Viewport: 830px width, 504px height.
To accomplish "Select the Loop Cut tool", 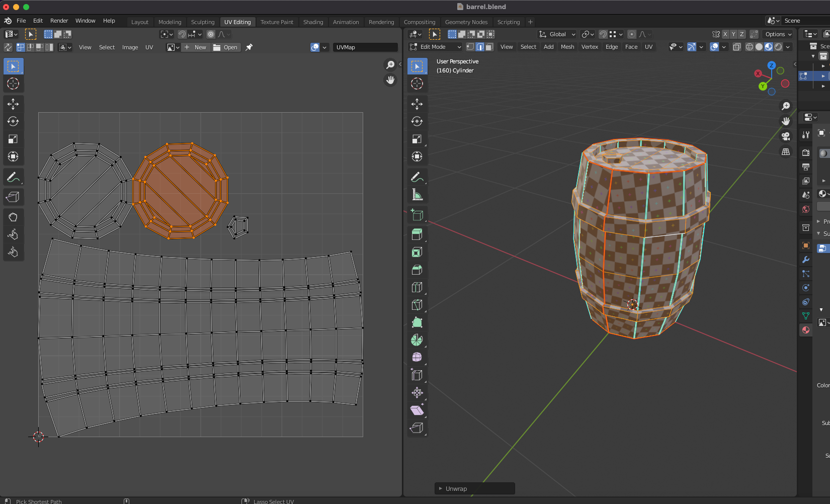I will tap(417, 287).
